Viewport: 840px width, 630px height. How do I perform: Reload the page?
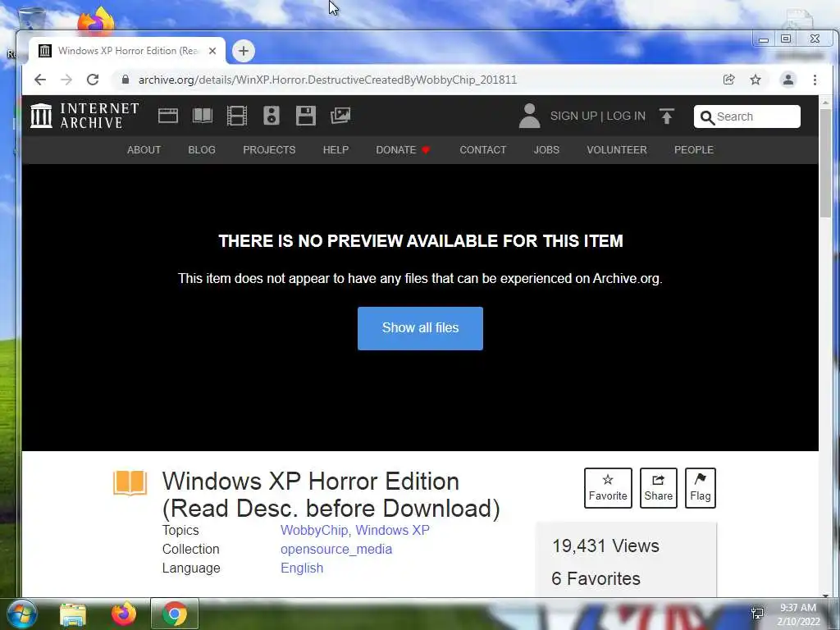tap(93, 80)
